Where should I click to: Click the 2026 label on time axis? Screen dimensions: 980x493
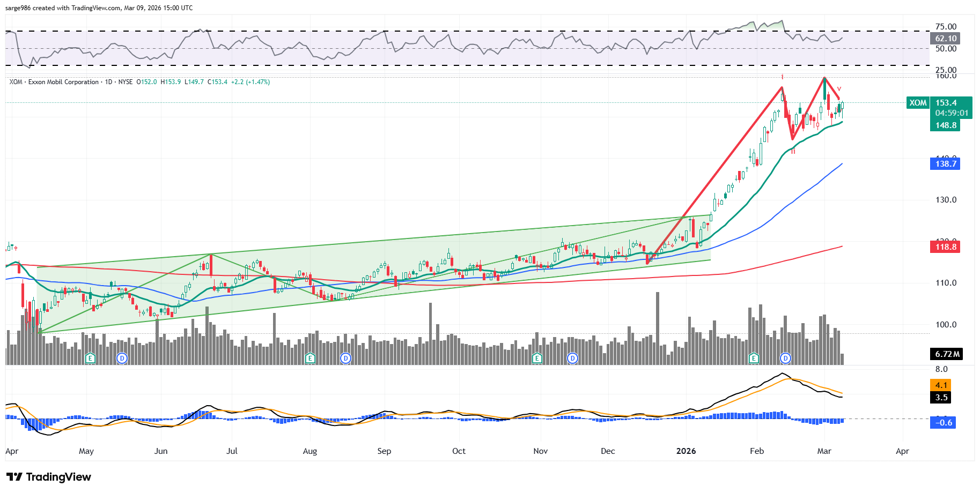pos(686,451)
